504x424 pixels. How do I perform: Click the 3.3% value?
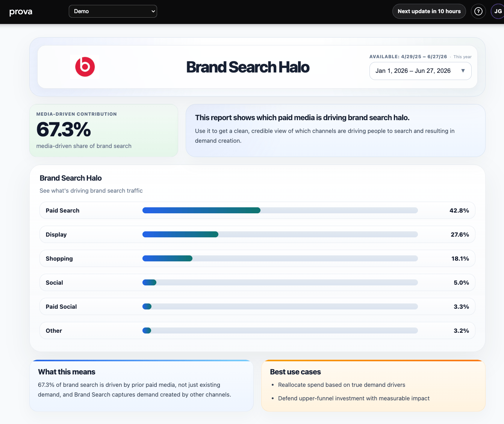click(461, 307)
